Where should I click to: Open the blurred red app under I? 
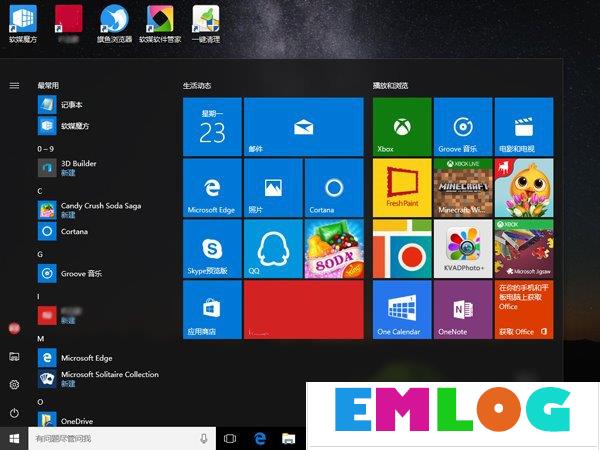point(101,315)
